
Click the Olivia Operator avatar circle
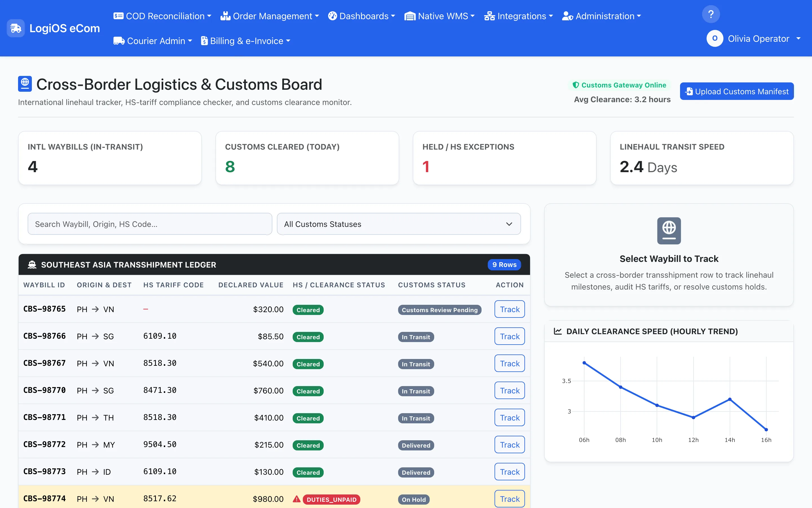coord(715,39)
